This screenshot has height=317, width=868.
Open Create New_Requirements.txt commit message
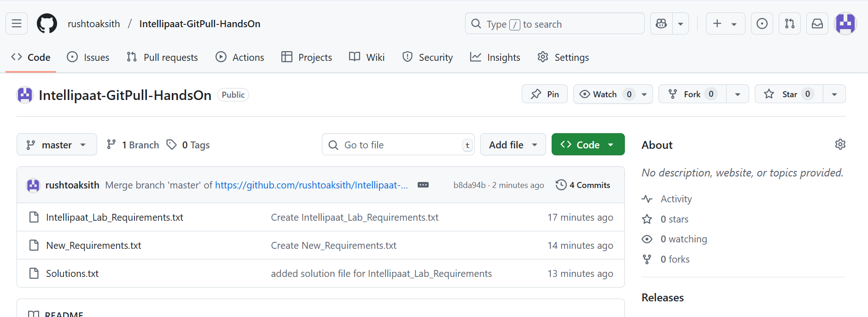(333, 245)
